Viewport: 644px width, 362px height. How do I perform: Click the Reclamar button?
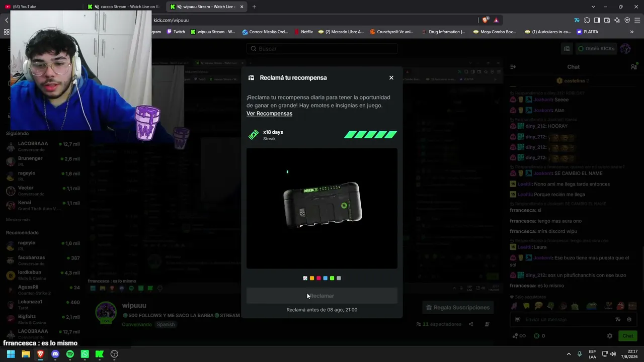[322, 296]
